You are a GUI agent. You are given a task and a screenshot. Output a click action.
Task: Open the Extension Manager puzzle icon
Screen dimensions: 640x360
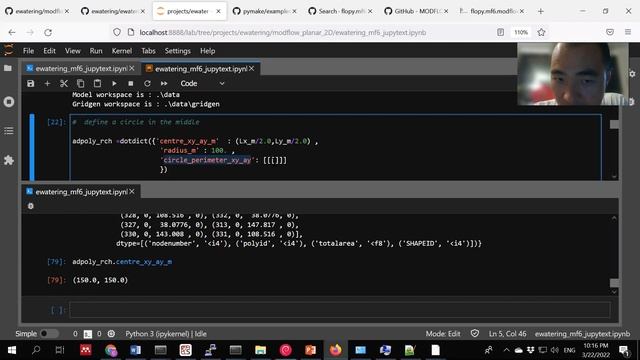9,160
